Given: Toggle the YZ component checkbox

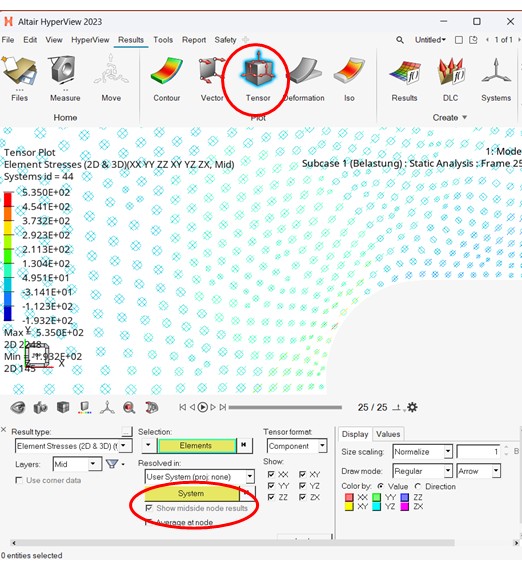Looking at the screenshot, I should click(303, 486).
